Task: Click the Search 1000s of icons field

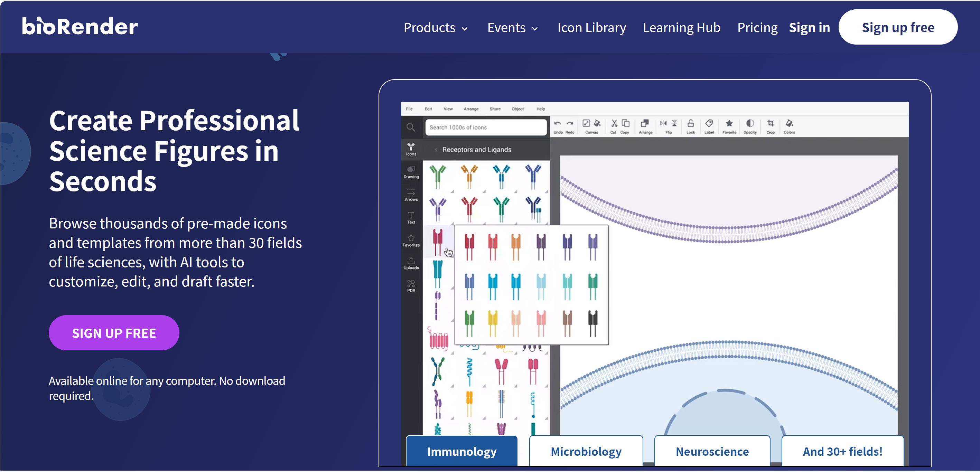Action: pos(486,128)
